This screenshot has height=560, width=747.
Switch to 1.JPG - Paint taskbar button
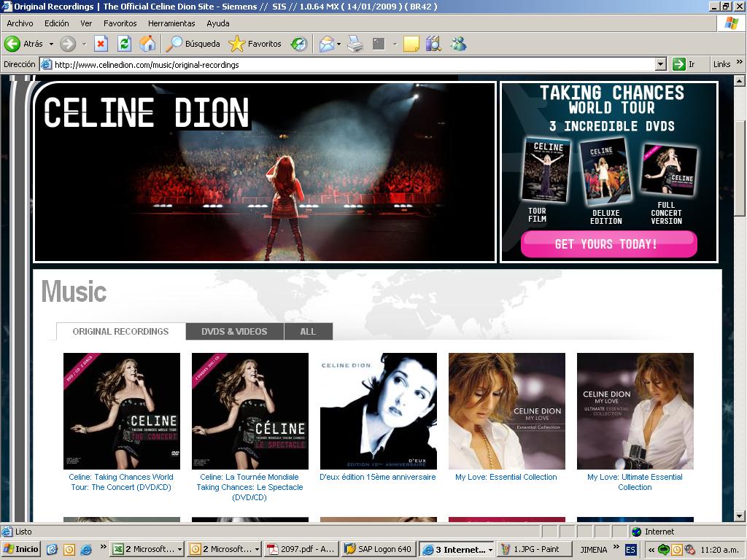[x=534, y=549]
